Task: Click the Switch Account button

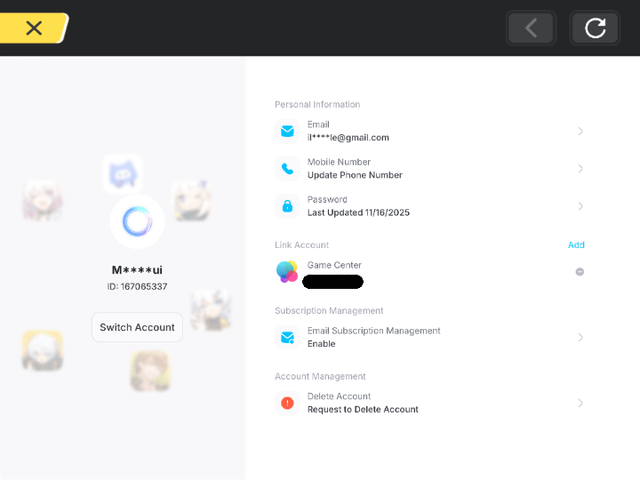Action: 137,327
